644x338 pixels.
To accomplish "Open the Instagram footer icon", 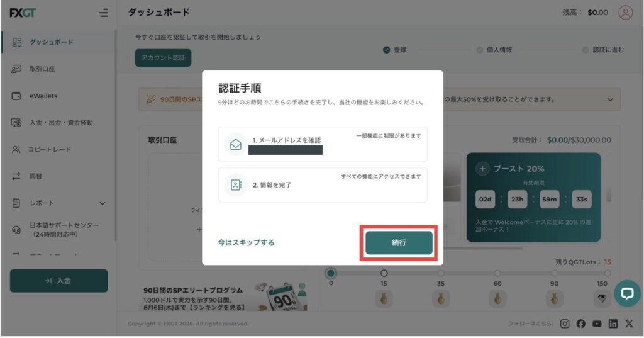I will tap(565, 324).
